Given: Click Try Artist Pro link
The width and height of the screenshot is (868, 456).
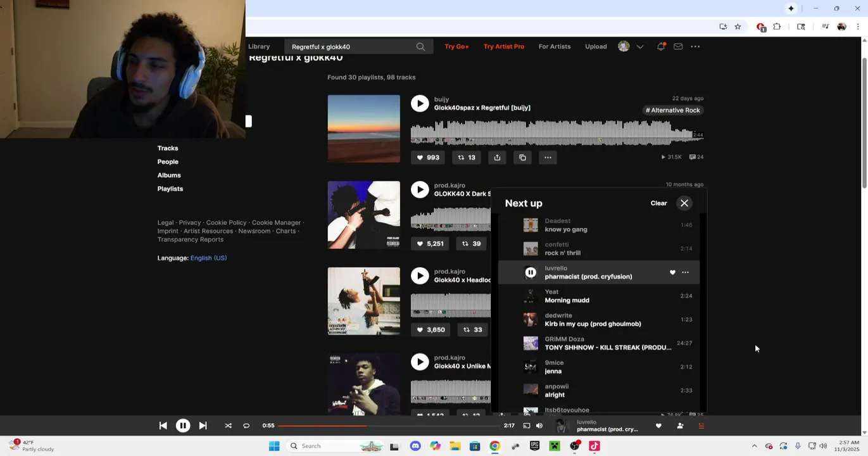Looking at the screenshot, I should click(503, 46).
